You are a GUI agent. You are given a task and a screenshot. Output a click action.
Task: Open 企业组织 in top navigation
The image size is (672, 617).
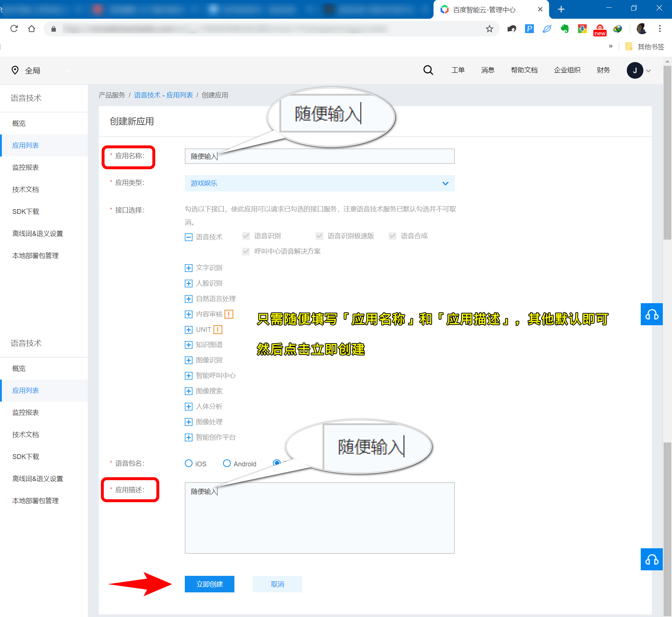[x=567, y=70]
